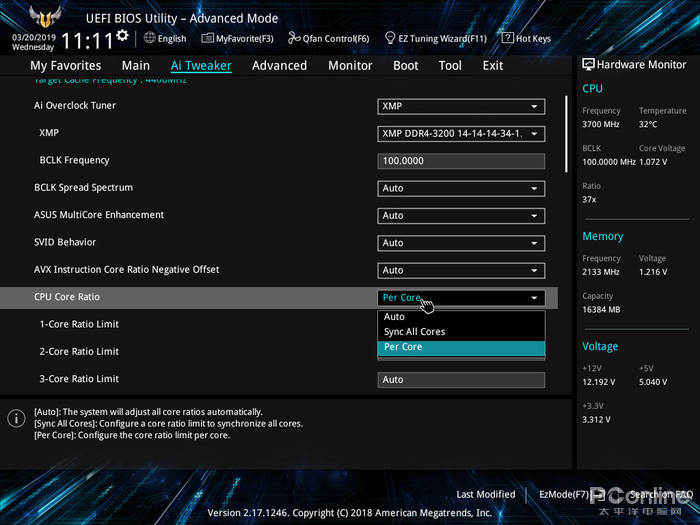Collapse the CPU Core Ratio dropdown
This screenshot has height=525, width=700.
tap(461, 298)
